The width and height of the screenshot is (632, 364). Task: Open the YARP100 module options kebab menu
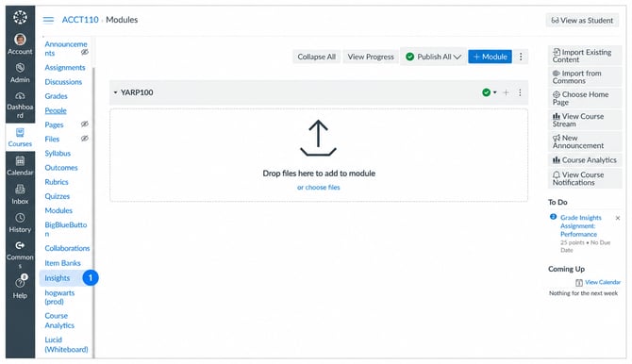point(520,92)
